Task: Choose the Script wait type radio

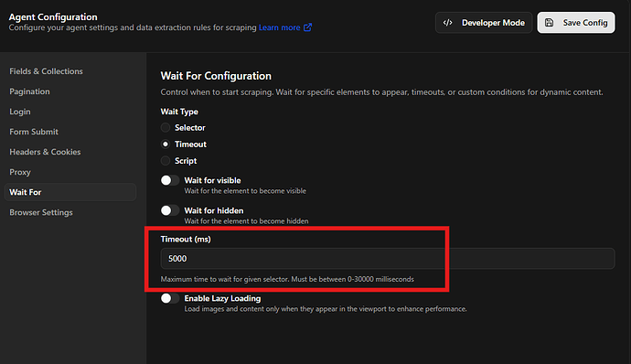Action: click(x=166, y=161)
